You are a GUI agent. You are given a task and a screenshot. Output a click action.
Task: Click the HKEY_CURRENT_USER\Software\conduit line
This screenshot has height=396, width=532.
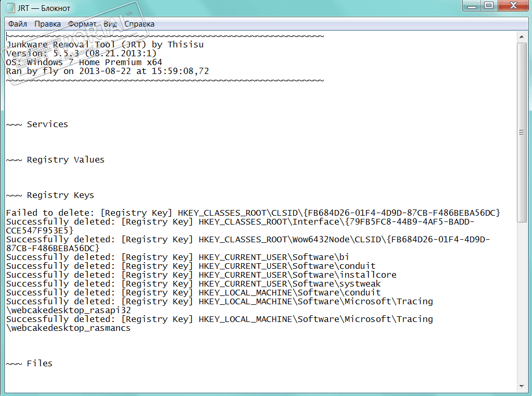pyautogui.click(x=191, y=266)
